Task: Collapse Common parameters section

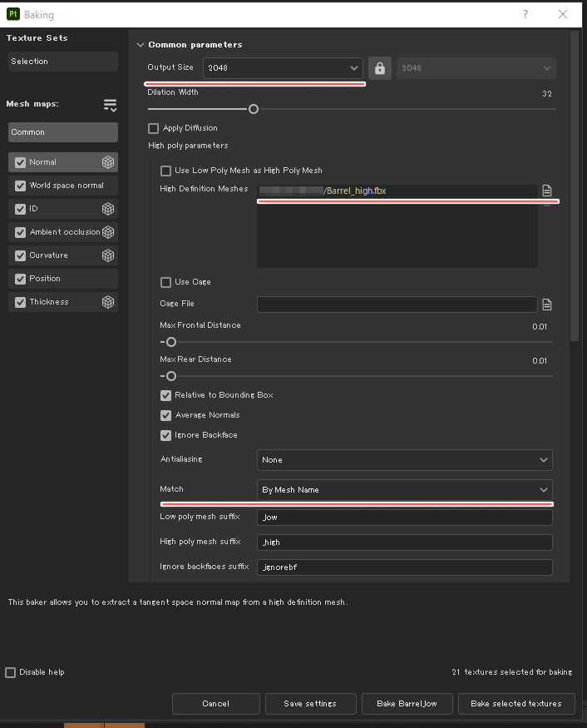Action: (140, 45)
